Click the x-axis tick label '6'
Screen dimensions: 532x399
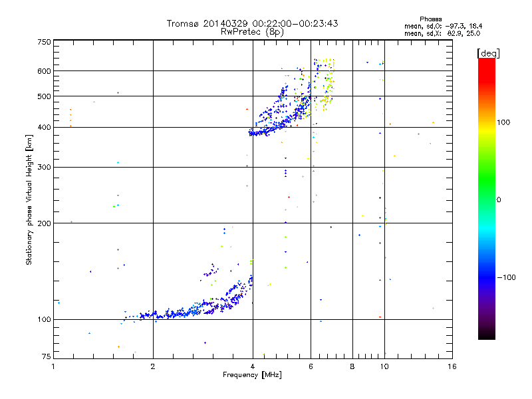point(311,366)
